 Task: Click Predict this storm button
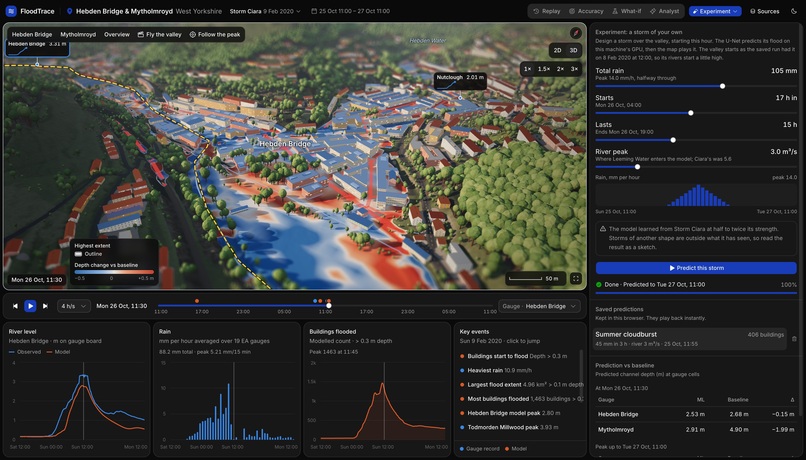pyautogui.click(x=696, y=268)
